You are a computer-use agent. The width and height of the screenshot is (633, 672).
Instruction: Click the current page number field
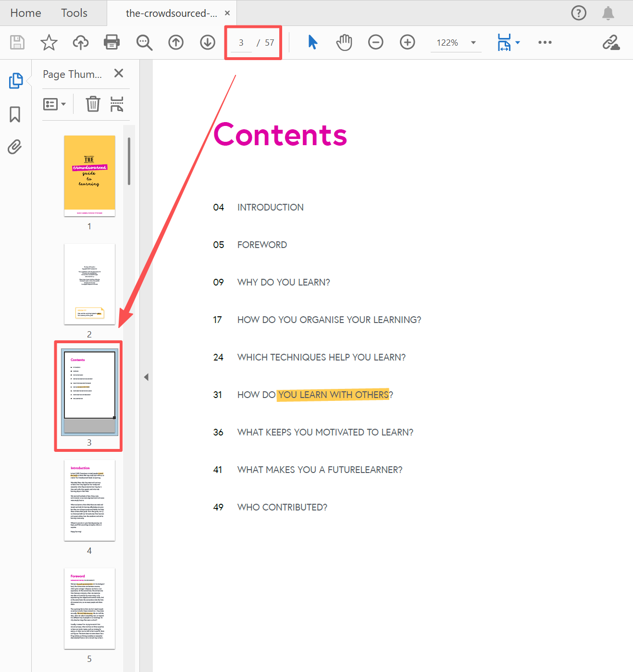coord(241,43)
